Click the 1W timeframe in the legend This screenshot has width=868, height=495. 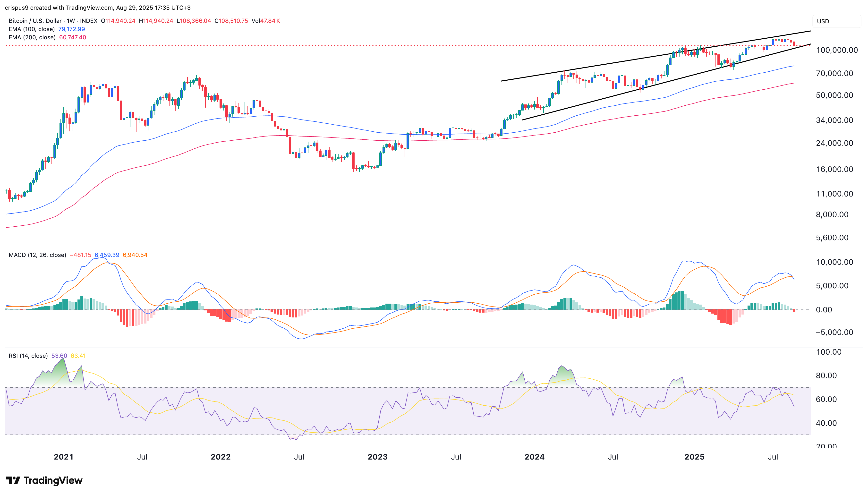(x=71, y=21)
